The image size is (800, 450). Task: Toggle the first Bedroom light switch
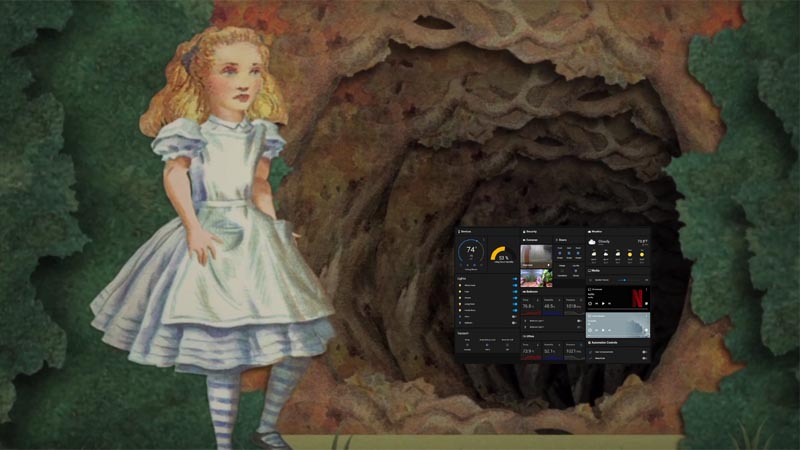(x=579, y=321)
